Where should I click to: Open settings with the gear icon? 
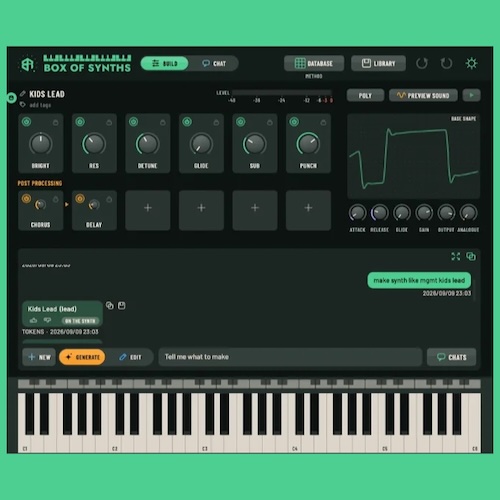pos(471,63)
